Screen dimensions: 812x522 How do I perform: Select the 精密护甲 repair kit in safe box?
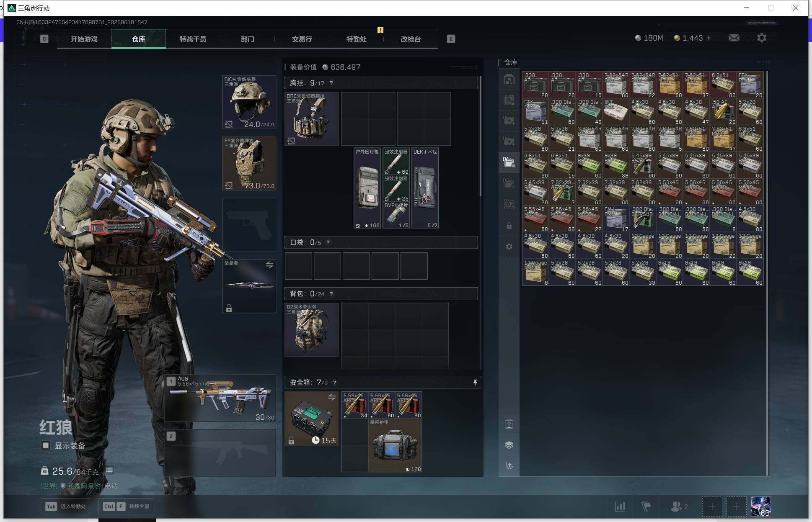(395, 445)
